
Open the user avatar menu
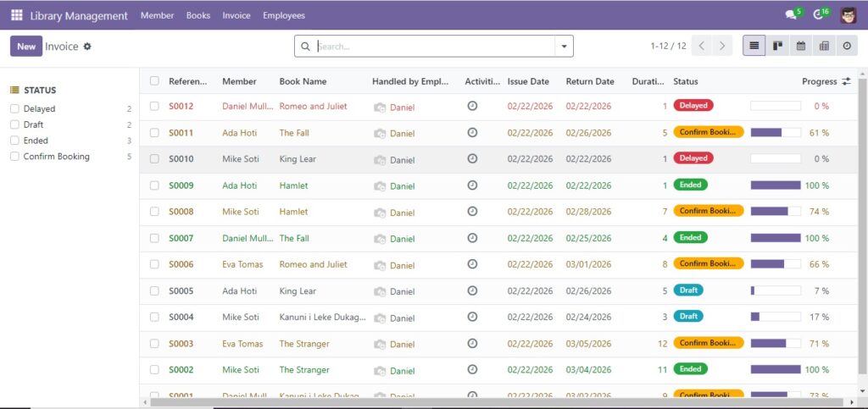coord(849,15)
